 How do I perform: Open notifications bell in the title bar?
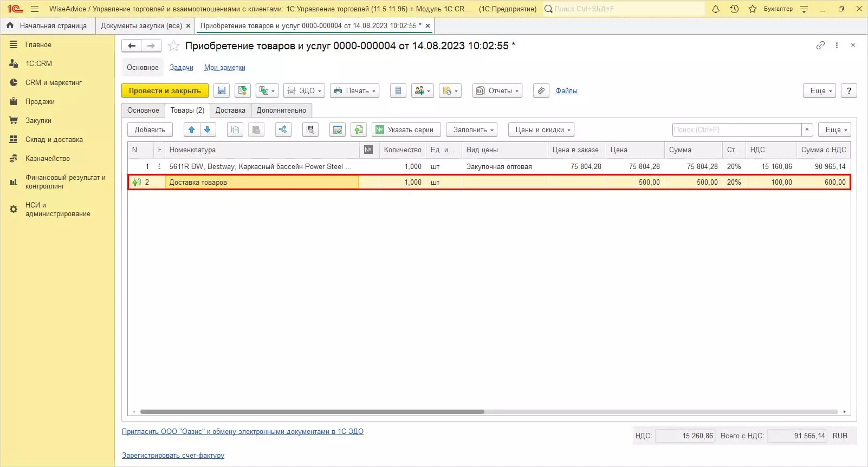coord(716,9)
